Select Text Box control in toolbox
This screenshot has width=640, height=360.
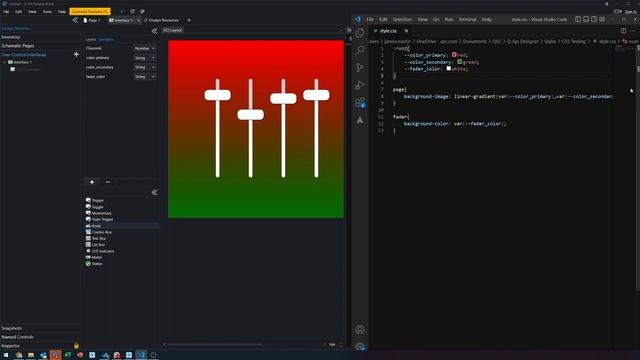click(x=96, y=238)
